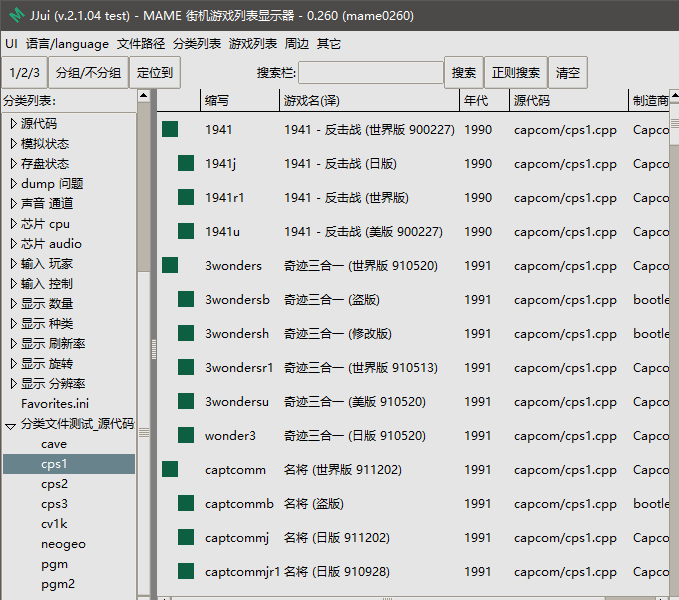Click the 正则搜索 button

click(x=516, y=72)
